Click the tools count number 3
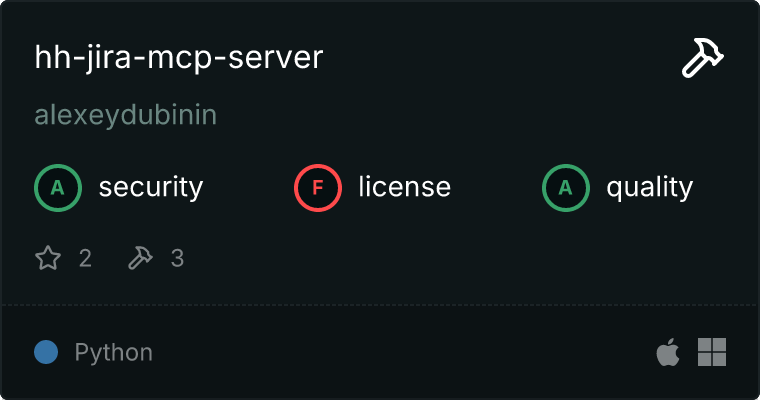The width and height of the screenshot is (760, 400). [177, 259]
